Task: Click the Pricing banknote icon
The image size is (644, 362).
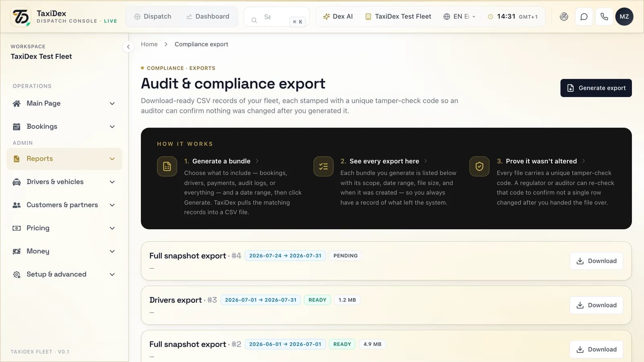Action: [17, 228]
